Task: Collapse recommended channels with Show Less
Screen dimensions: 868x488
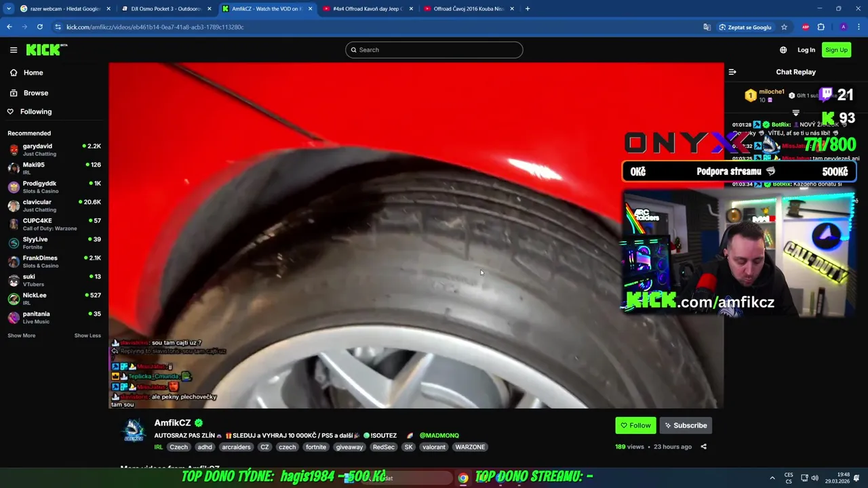Action: (x=87, y=335)
